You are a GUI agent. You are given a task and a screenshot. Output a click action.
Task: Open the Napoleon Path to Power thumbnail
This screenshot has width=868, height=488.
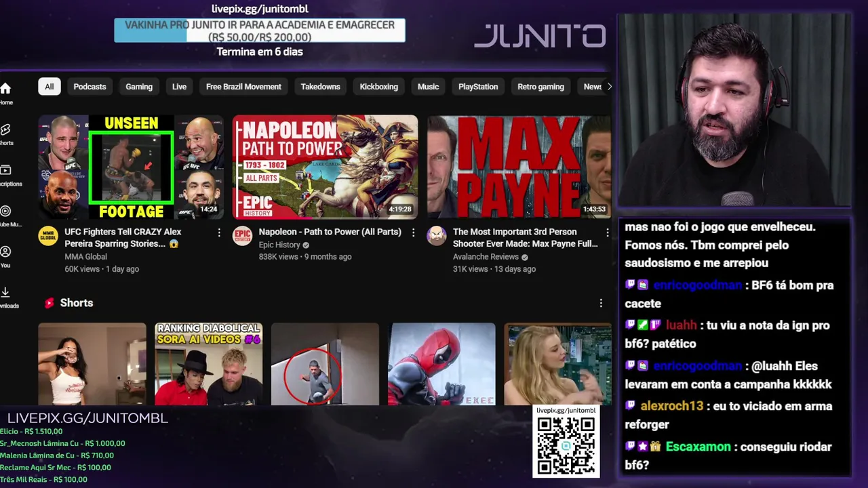pyautogui.click(x=325, y=167)
